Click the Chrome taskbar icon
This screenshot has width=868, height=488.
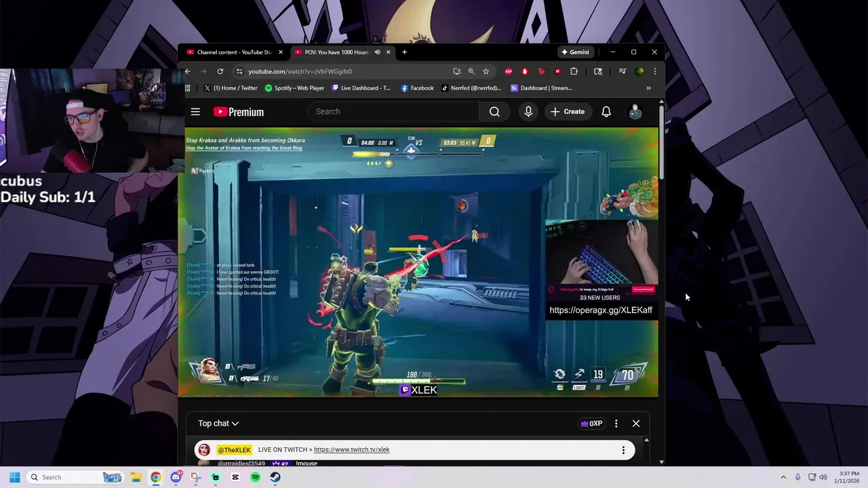pos(156,477)
